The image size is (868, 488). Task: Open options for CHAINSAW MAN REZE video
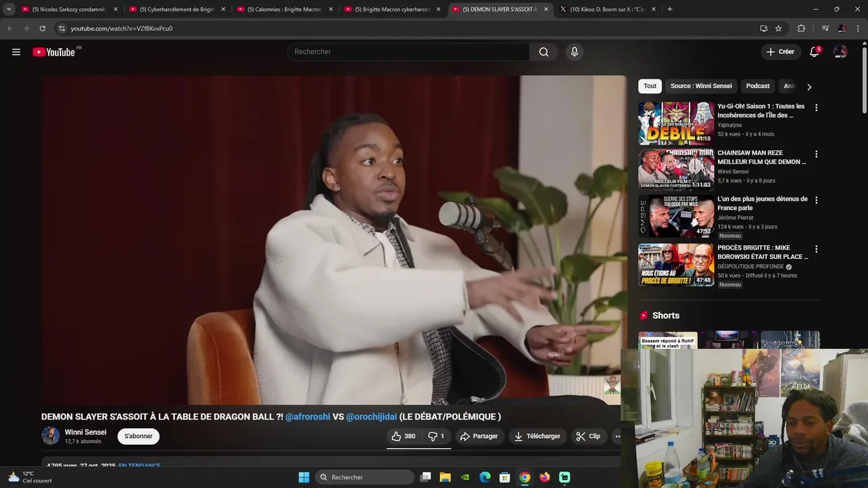coord(816,154)
